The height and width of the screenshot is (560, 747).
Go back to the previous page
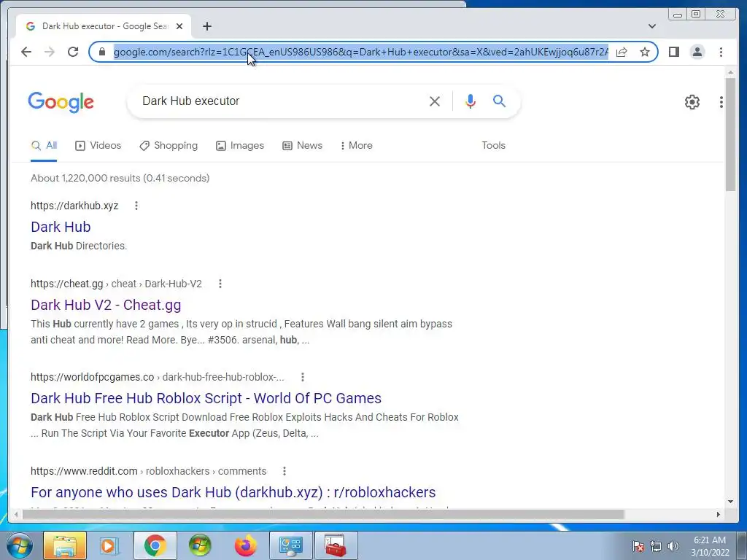(26, 52)
